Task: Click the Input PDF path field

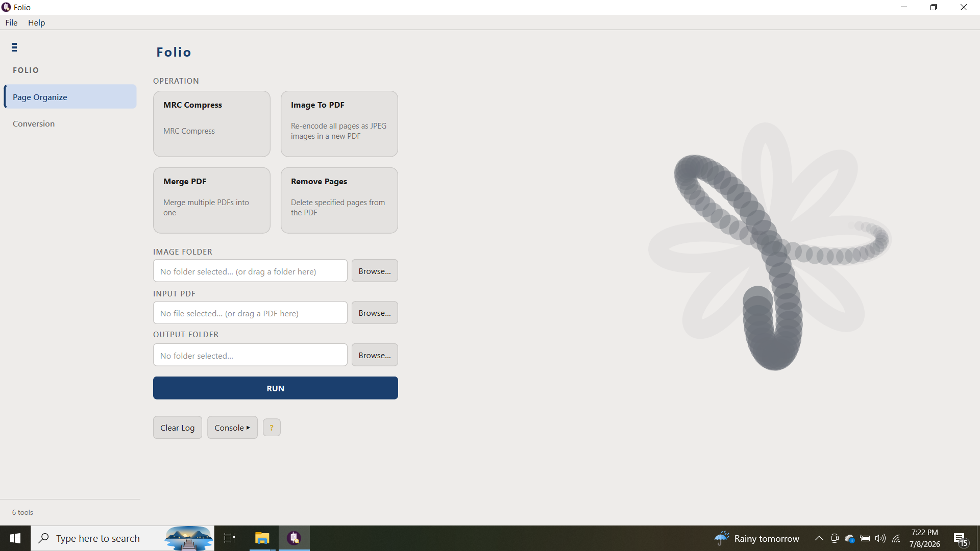Action: click(x=250, y=313)
